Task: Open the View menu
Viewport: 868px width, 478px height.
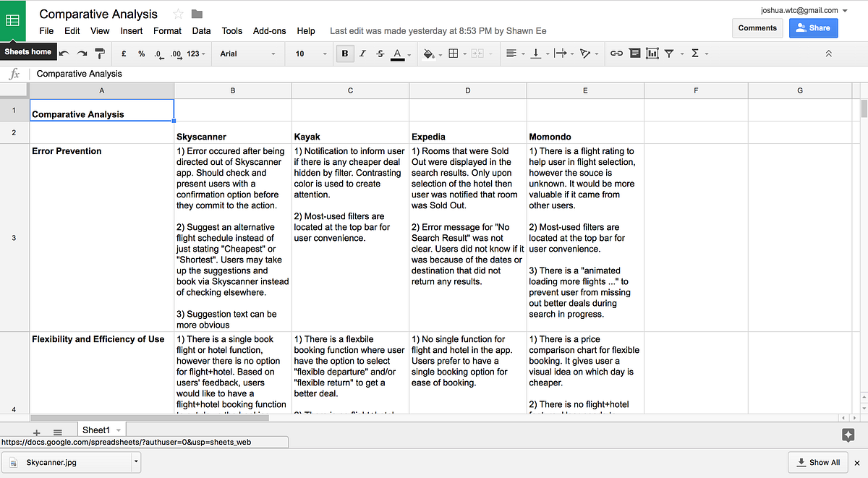Action: (x=100, y=31)
